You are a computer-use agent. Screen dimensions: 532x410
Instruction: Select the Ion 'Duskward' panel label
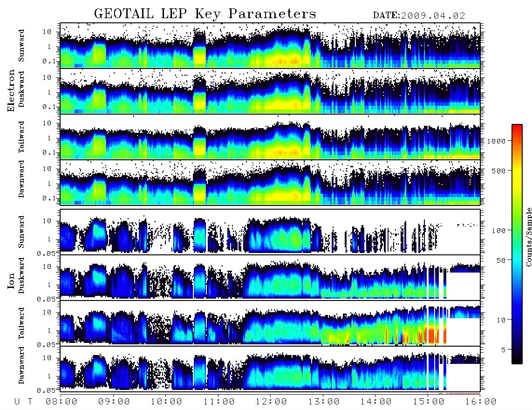tap(21, 275)
